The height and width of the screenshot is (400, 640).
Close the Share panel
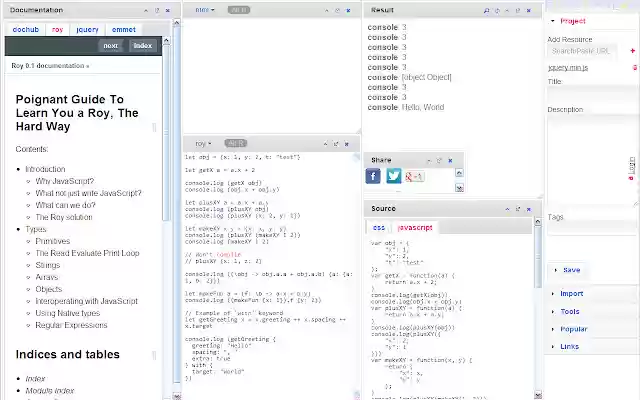click(x=450, y=160)
